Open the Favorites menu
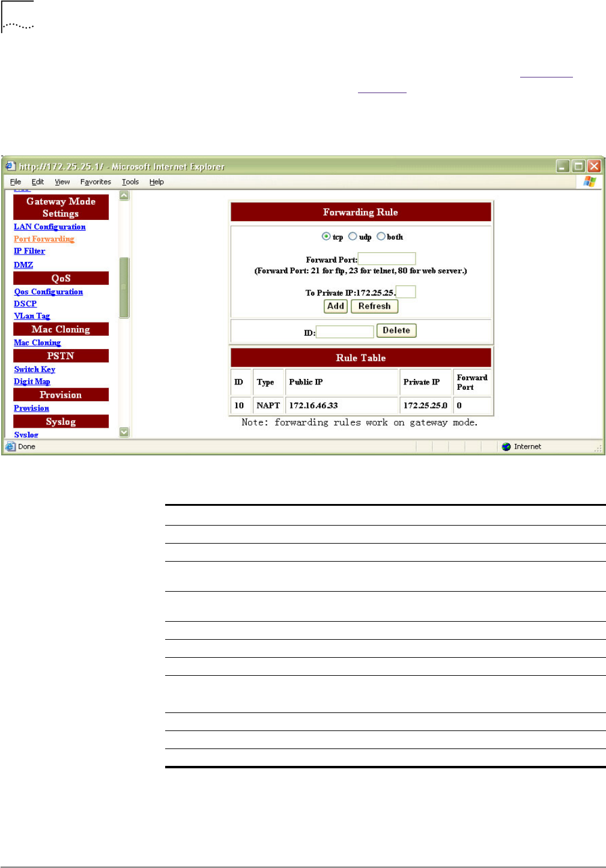Screen dimensions: 606x868 (95, 182)
